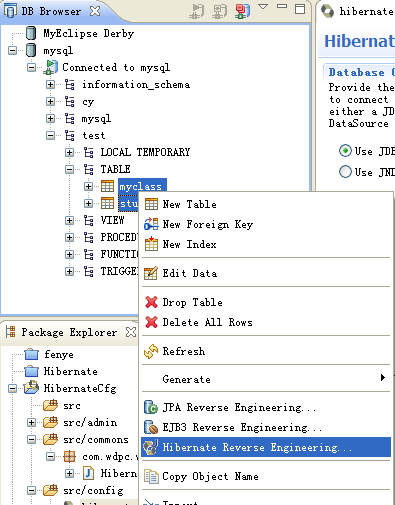
Task: Choose New Foreign Key menu entry
Action: coord(266,224)
